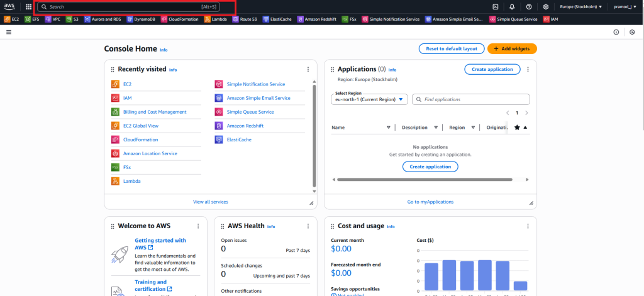The height and width of the screenshot is (296, 644).
Task: Open Simple Notification Service in Recently visited
Action: coord(255,84)
